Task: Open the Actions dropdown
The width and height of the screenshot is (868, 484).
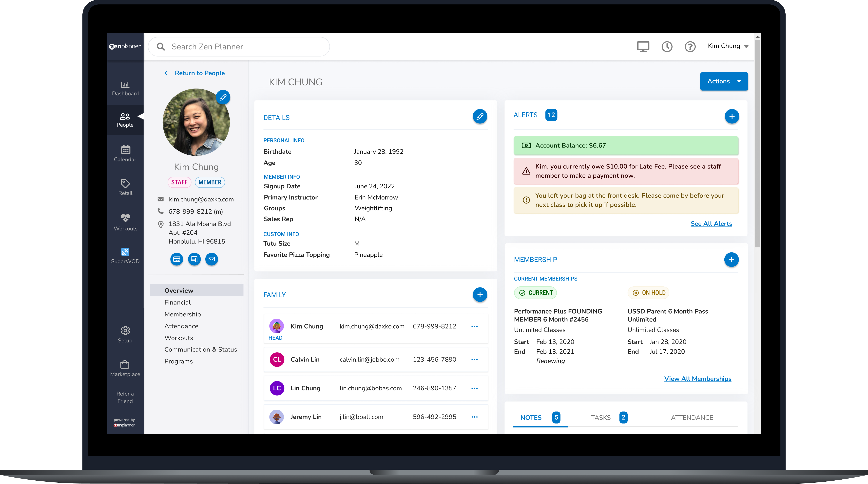Action: (724, 81)
